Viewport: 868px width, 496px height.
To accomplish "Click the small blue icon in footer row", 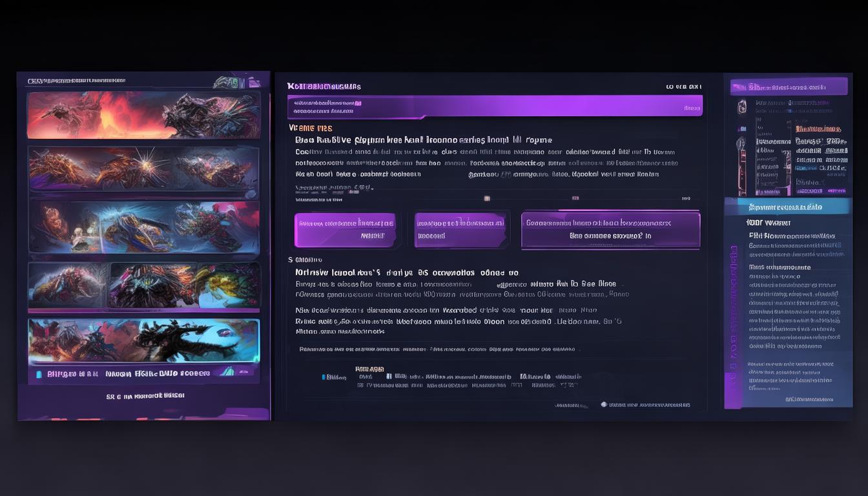I will (x=324, y=377).
